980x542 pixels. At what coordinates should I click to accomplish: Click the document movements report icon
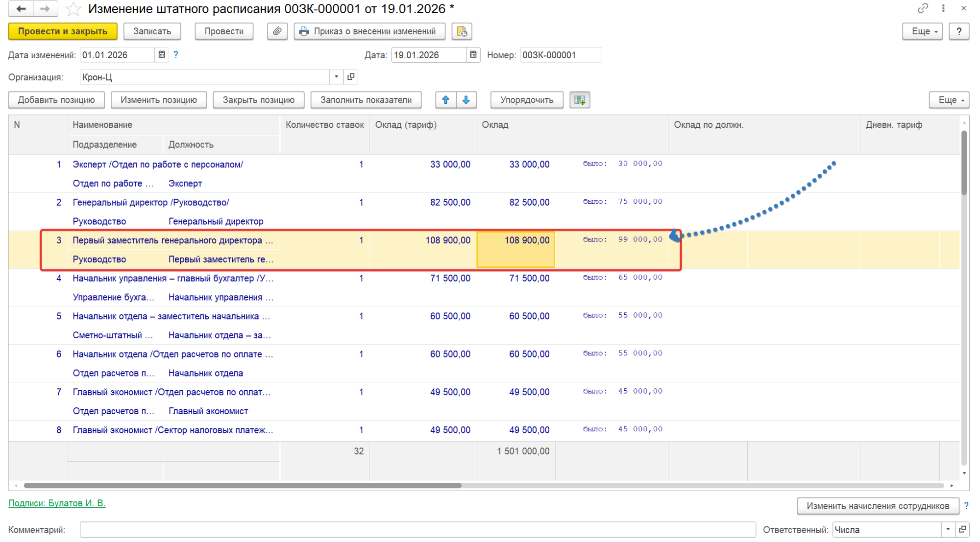462,31
